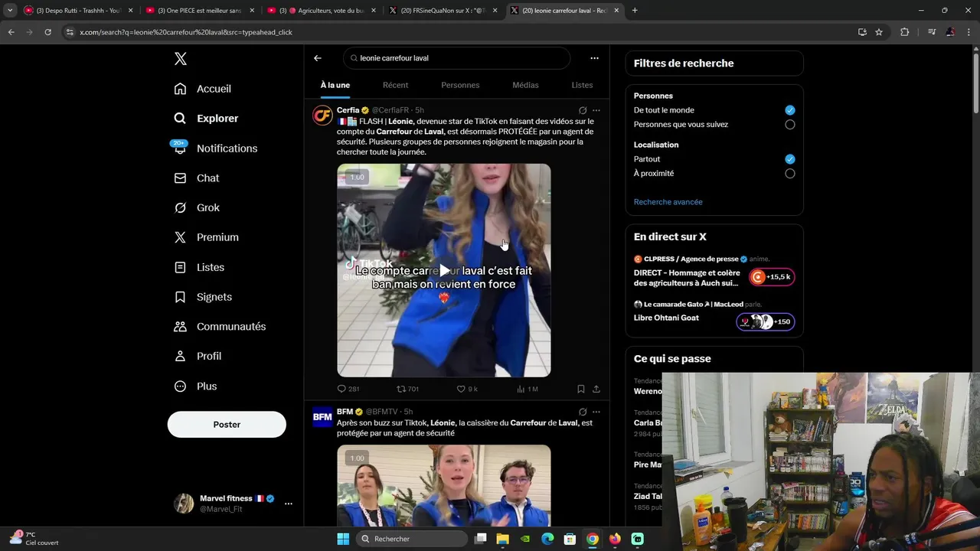The height and width of the screenshot is (551, 980).
Task: Open the X logo home icon
Action: 180,59
